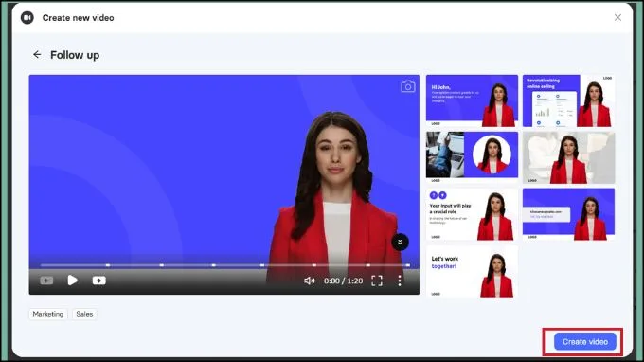Go to previous scene in player
The width and height of the screenshot is (644, 362).
(46, 281)
